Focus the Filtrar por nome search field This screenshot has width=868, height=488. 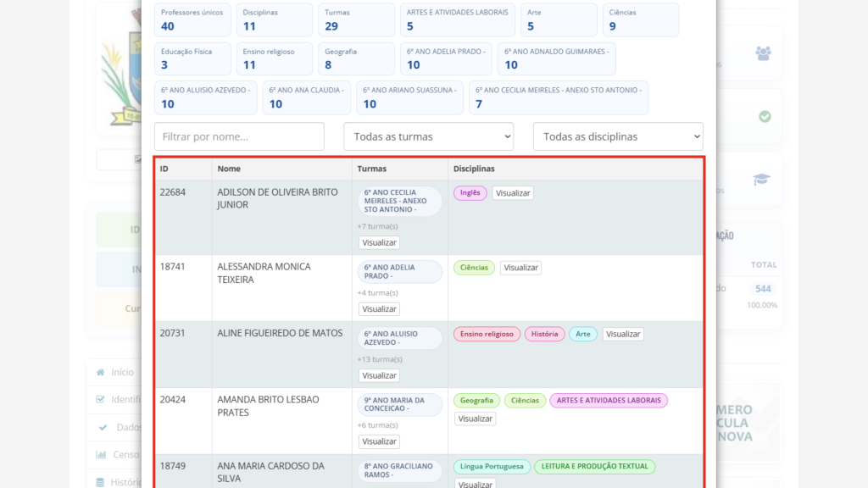pyautogui.click(x=239, y=136)
